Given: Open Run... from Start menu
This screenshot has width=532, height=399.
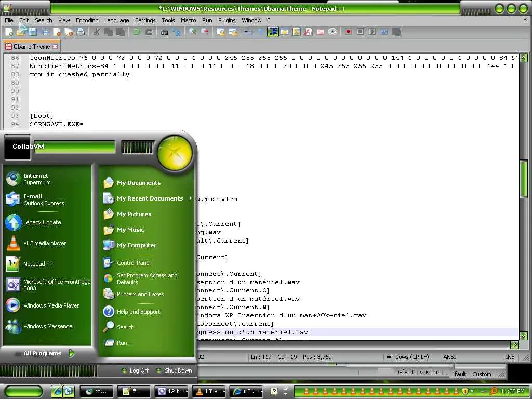Looking at the screenshot, I should coord(118,343).
